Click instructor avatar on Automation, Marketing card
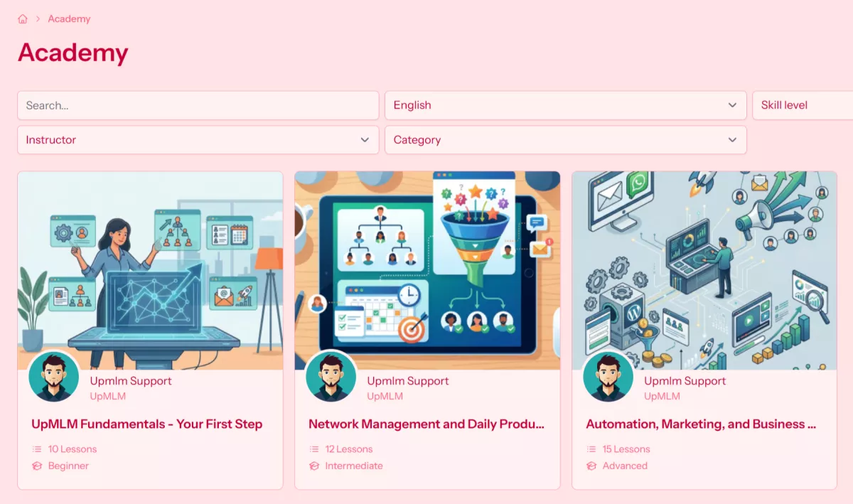 (x=608, y=377)
